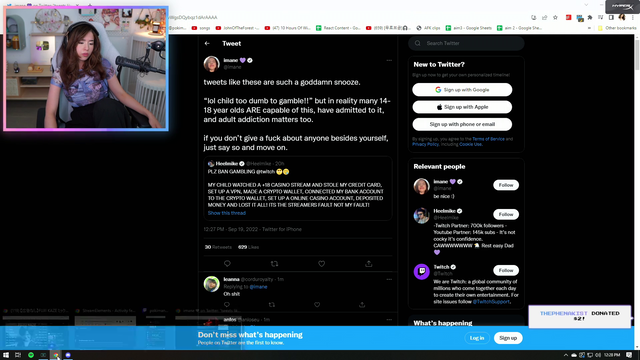
Task: Open the Terms of Service link
Action: coord(488,139)
